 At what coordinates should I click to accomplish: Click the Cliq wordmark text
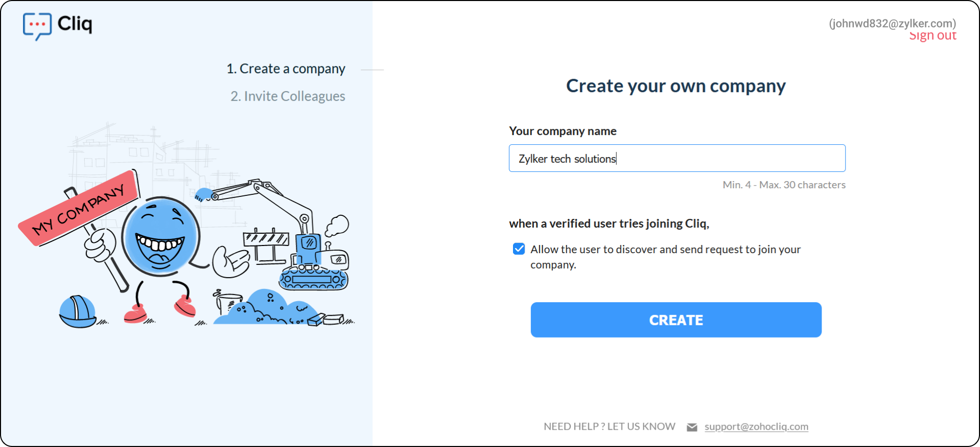coord(75,24)
